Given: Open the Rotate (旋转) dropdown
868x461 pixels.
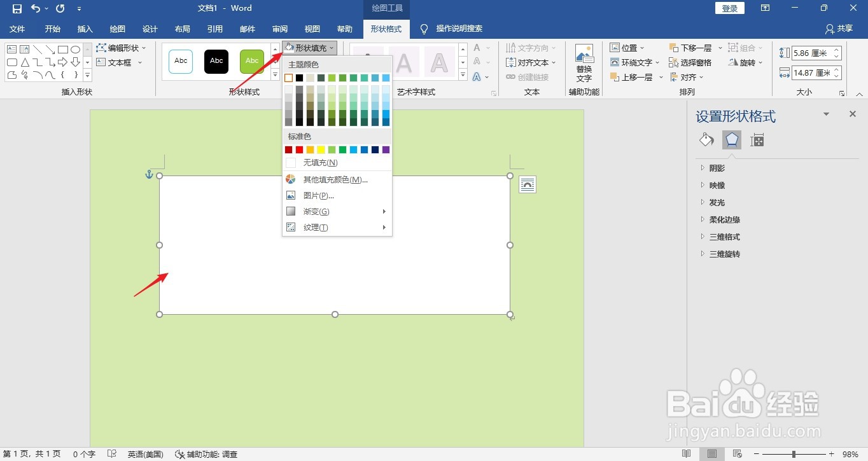Looking at the screenshot, I should (x=746, y=62).
